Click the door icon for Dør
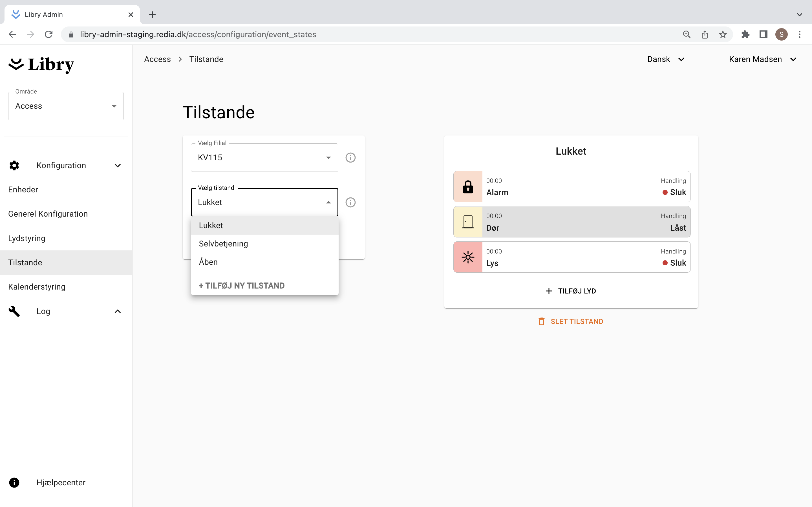812x507 pixels. (468, 222)
